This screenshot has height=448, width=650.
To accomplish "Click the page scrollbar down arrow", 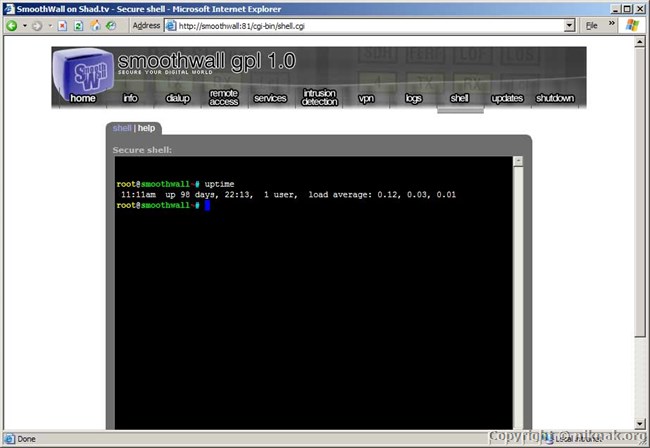I will pos(640,424).
